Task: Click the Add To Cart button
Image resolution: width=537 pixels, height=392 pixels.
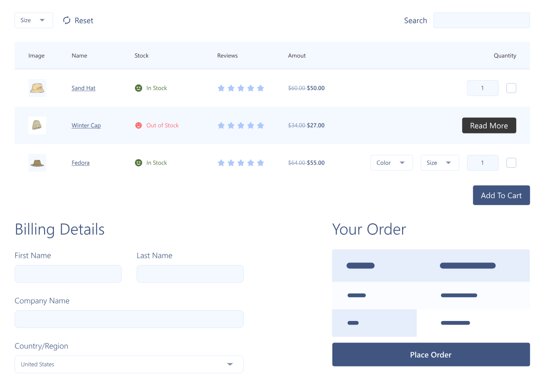Action: (501, 195)
